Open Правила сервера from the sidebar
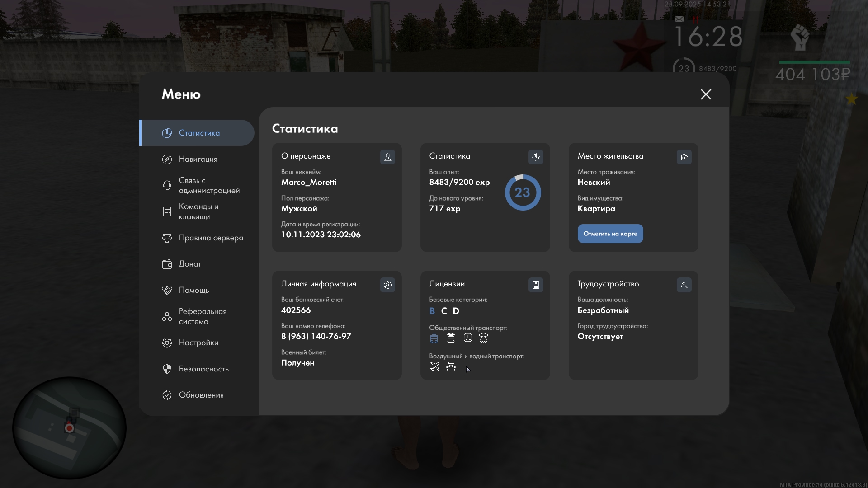This screenshot has height=488, width=868. [211, 238]
